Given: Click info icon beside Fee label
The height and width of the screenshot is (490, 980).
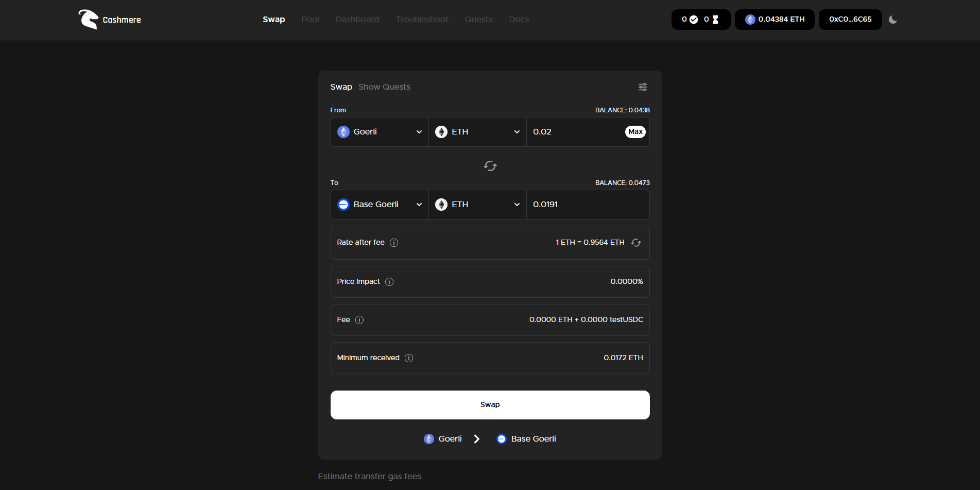Looking at the screenshot, I should click(359, 320).
